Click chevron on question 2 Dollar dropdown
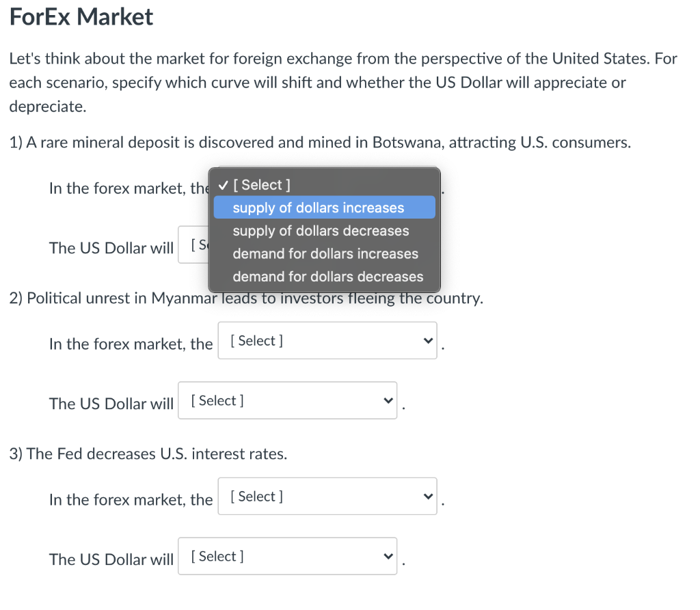The width and height of the screenshot is (700, 610). click(x=388, y=400)
